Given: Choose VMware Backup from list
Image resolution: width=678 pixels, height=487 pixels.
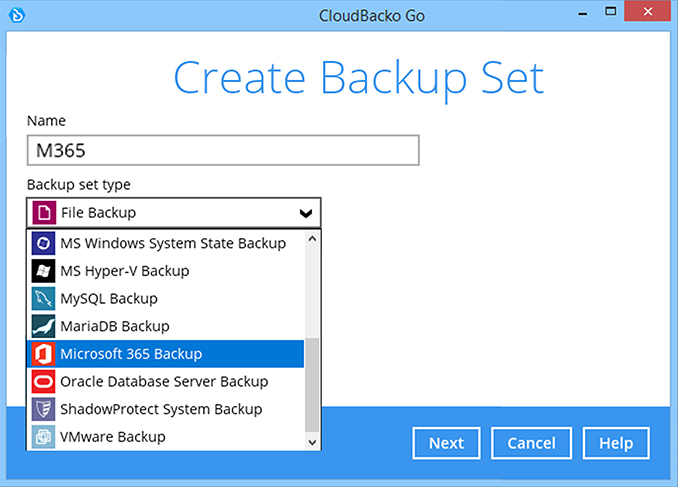Looking at the screenshot, I should (166, 437).
